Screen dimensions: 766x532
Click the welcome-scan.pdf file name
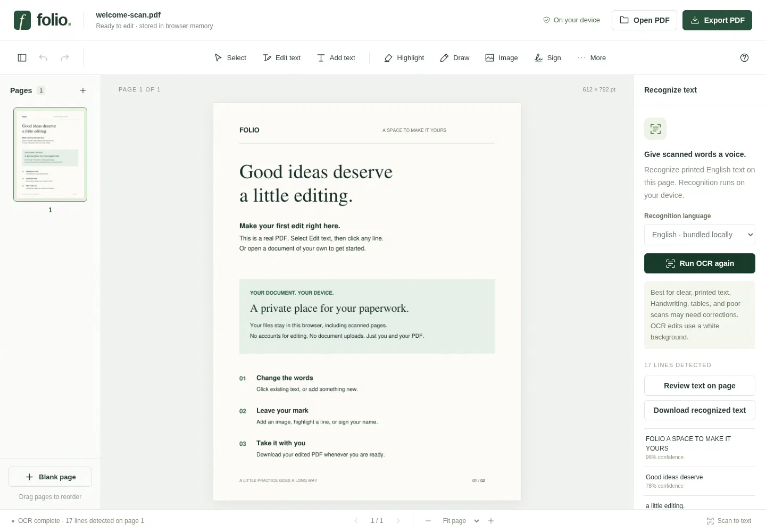pos(128,15)
